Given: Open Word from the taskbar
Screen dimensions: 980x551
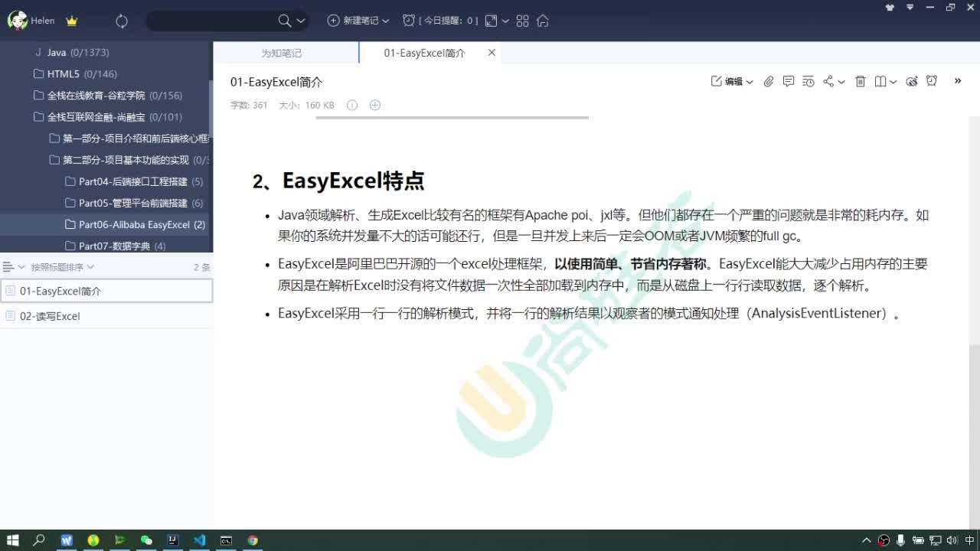Looking at the screenshot, I should point(67,540).
